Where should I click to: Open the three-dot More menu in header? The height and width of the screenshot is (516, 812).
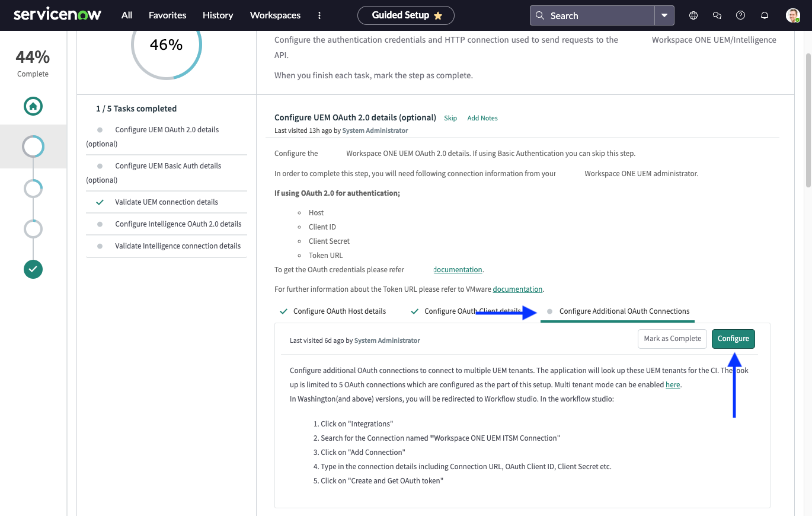[319, 15]
